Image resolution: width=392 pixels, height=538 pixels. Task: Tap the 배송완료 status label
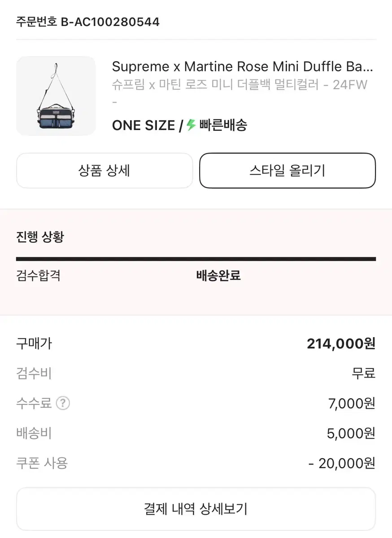218,275
